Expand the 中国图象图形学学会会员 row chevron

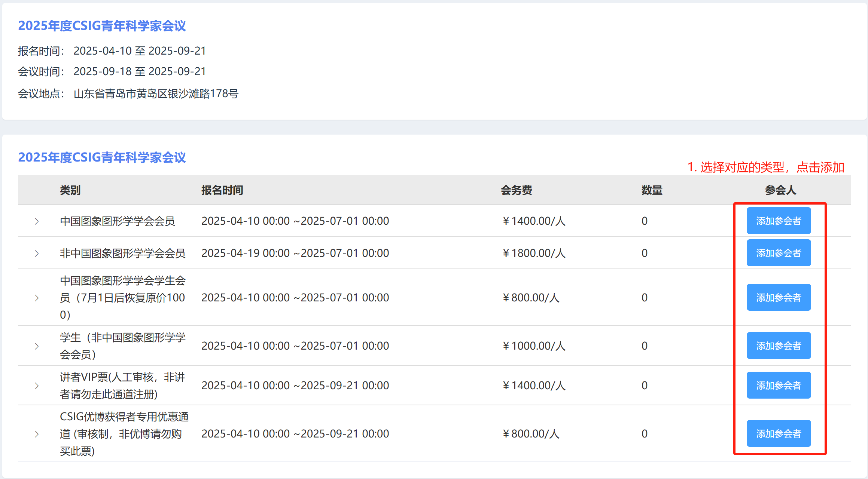[x=37, y=221]
